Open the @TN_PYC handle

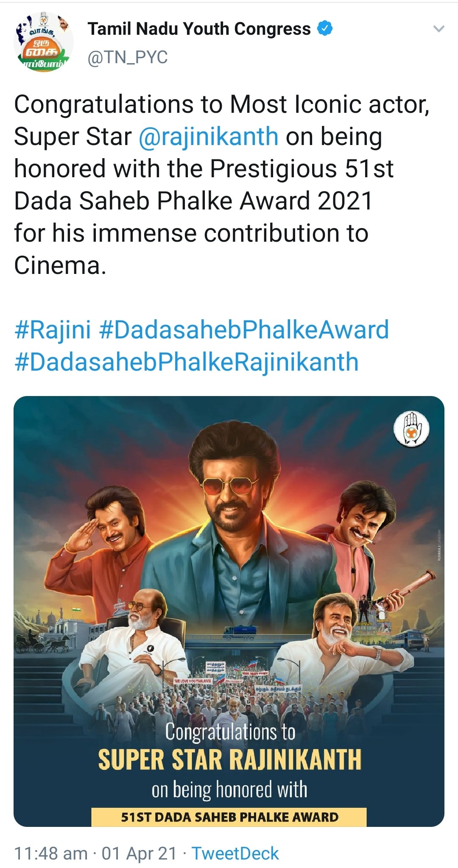click(x=128, y=57)
